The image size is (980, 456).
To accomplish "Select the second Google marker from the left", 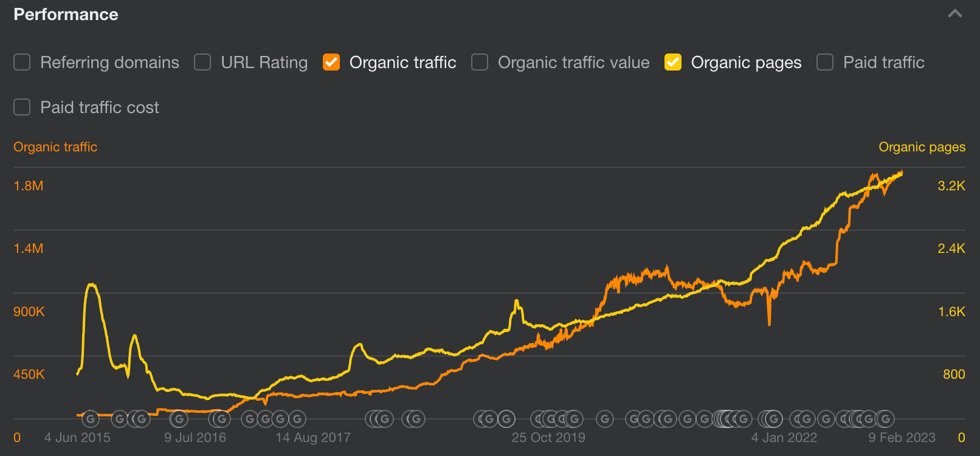I will (x=120, y=419).
